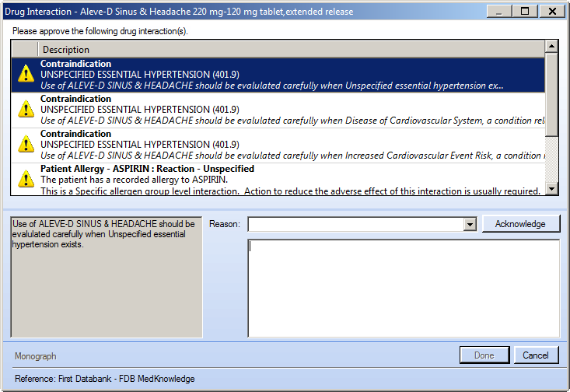The image size is (570, 392).
Task: Select the Patient Allergy - ASPIRIN interaction row
Action: coord(278,179)
